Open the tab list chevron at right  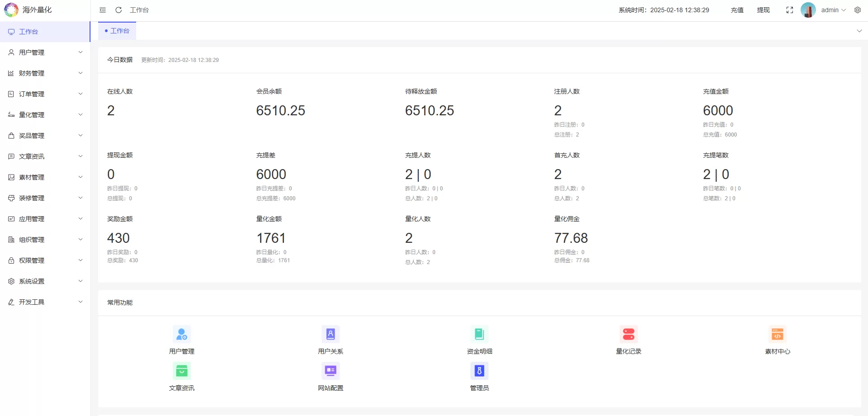coord(859,31)
